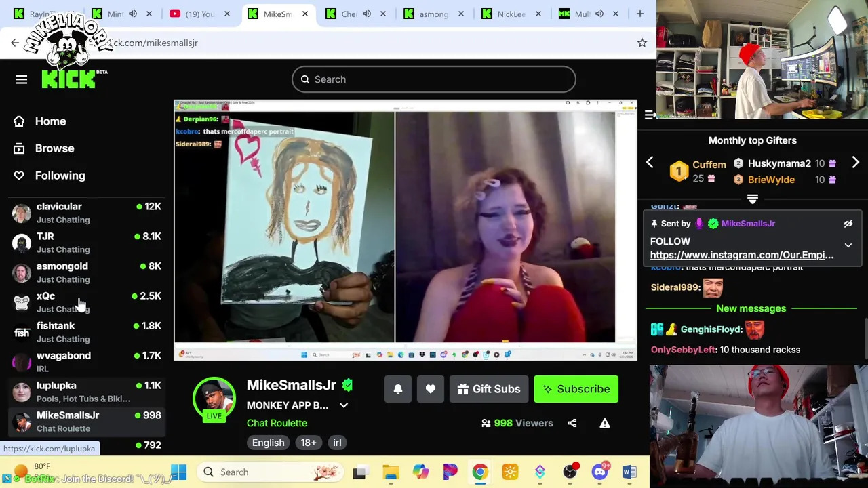Open wvagabond channel in sidebar

[87, 362]
